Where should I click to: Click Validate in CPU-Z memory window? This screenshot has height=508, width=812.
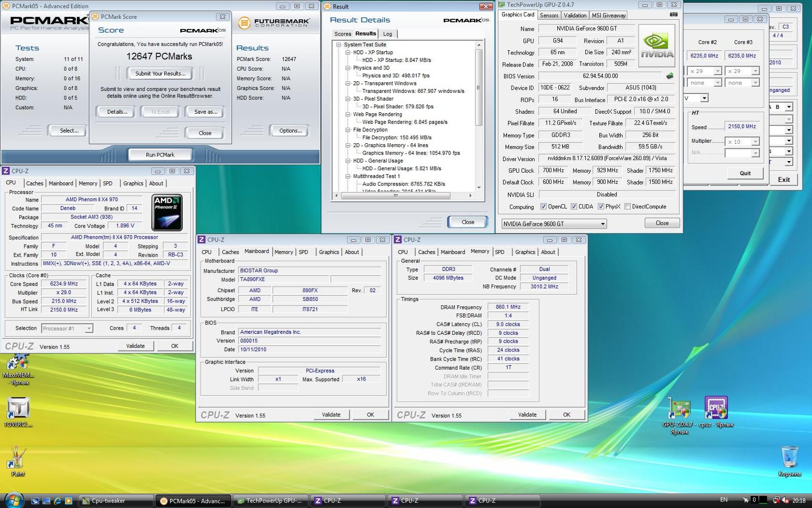527,415
